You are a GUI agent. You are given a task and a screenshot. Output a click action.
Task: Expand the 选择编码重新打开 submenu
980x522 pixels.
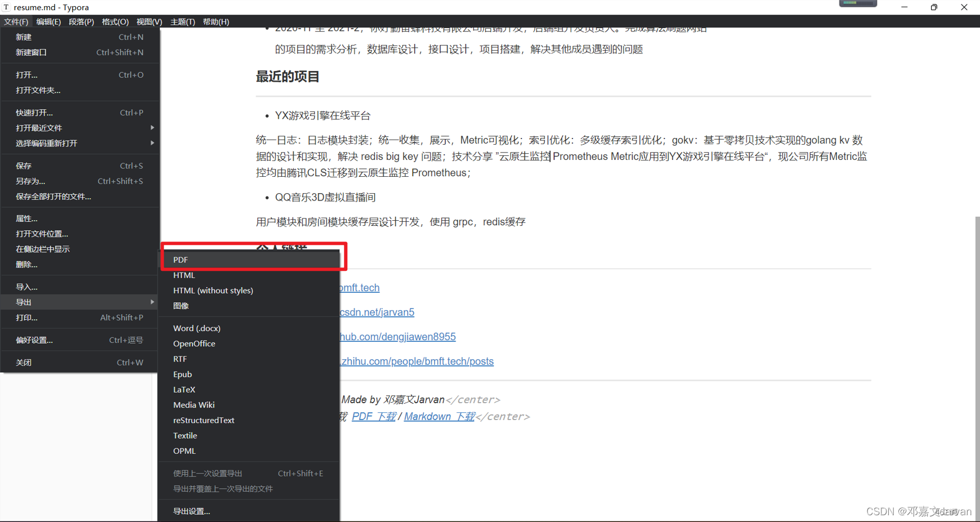pyautogui.click(x=80, y=143)
